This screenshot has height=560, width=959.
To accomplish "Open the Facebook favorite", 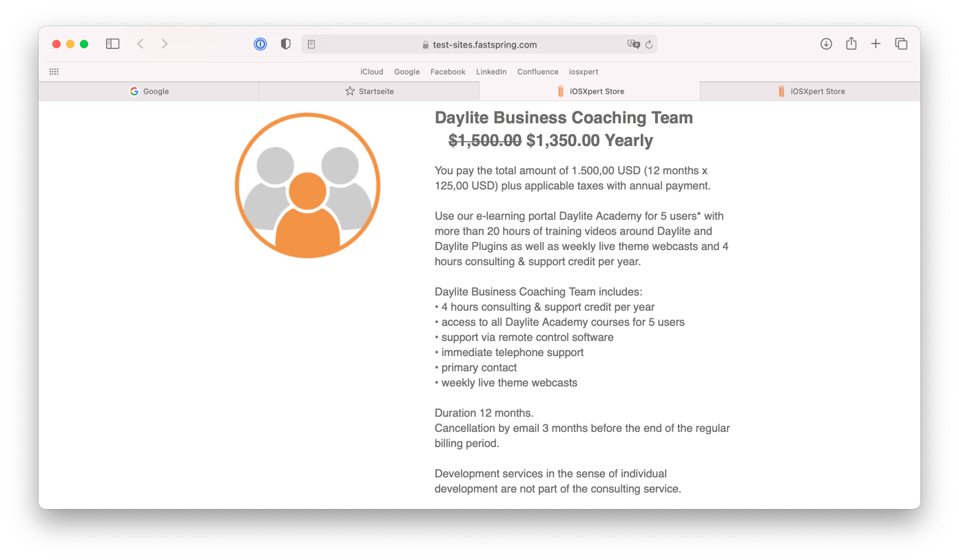I will pos(448,72).
